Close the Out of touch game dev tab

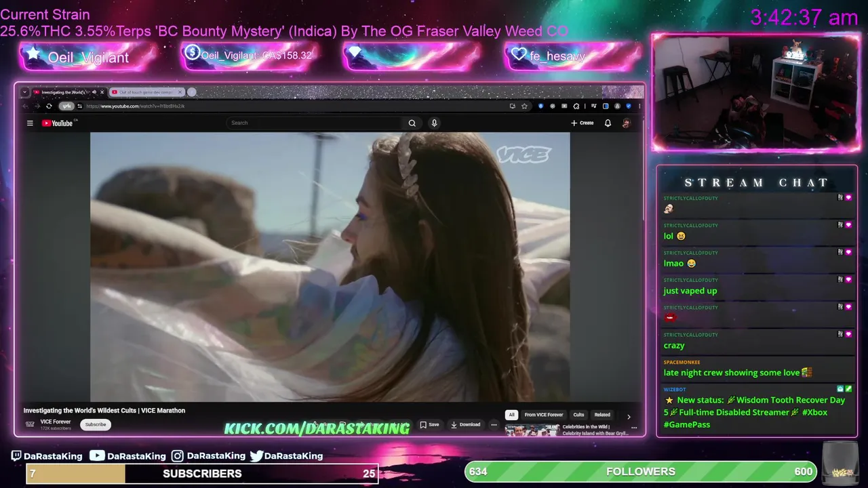click(180, 92)
